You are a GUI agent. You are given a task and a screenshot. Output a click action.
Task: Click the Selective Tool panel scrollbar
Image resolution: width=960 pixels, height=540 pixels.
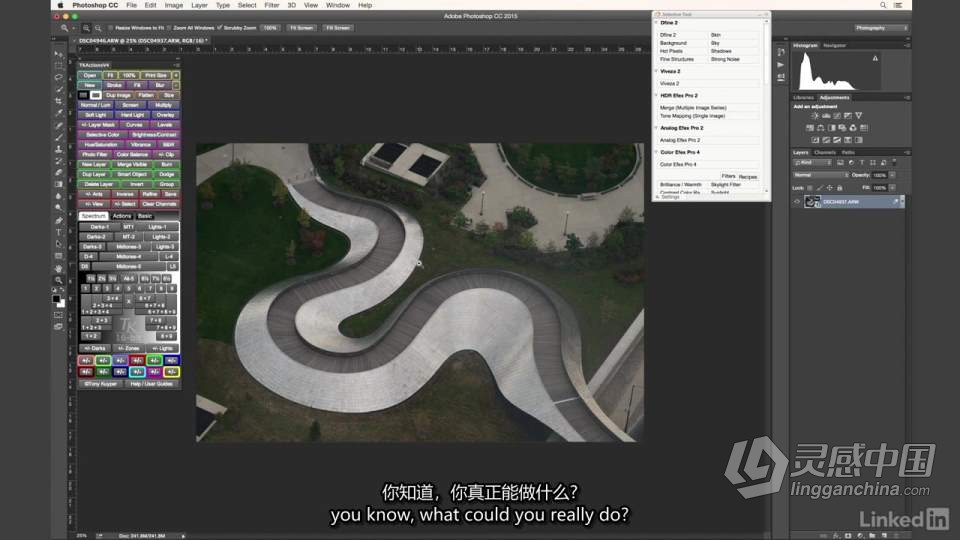tap(766, 52)
